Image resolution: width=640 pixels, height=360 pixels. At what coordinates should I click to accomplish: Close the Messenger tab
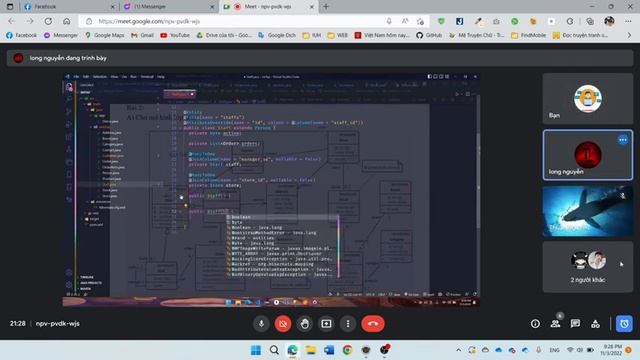click(212, 7)
